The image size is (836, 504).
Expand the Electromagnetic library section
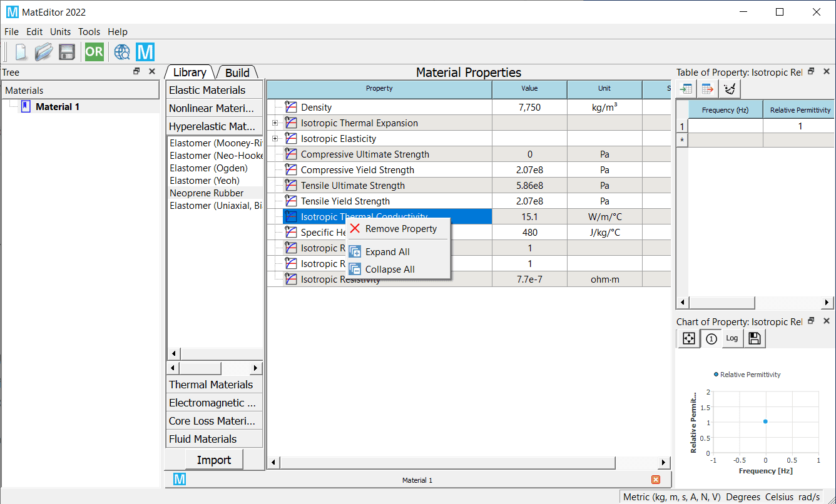click(x=215, y=403)
